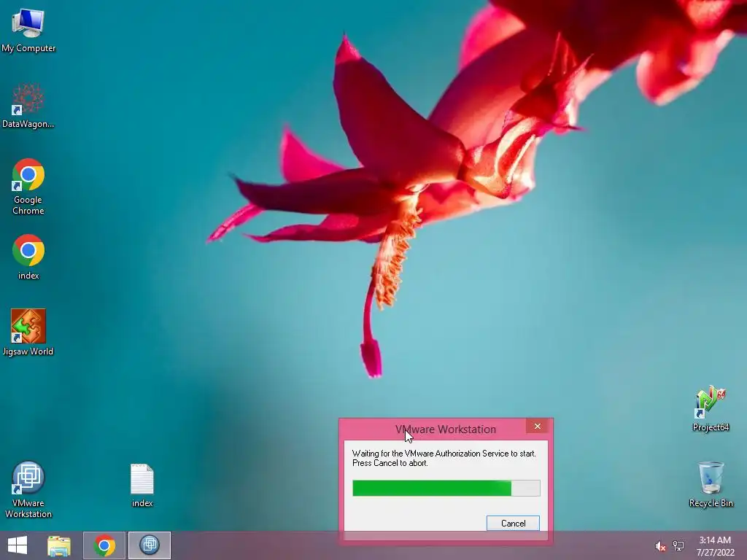This screenshot has height=560, width=747.
Task: Click the muted volume tray icon
Action: pos(659,546)
